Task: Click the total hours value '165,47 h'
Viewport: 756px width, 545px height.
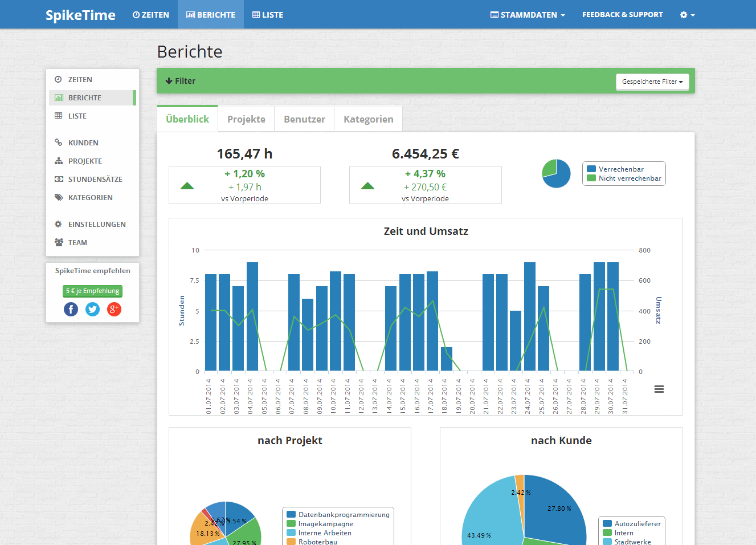Action: (x=244, y=154)
